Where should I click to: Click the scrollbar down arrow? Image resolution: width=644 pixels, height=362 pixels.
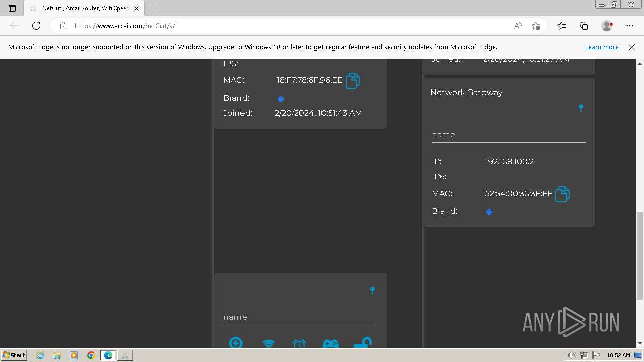point(640,343)
